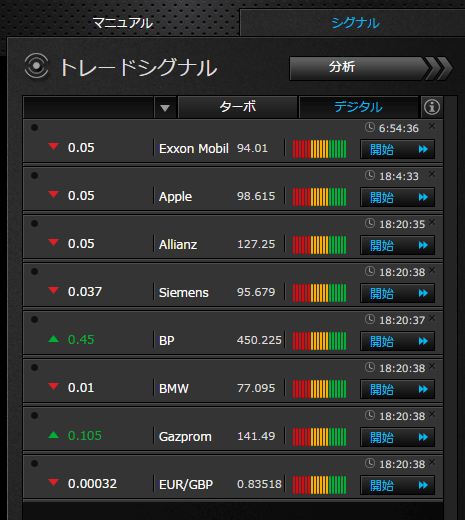Start the Exxon Mobil signal trade
This screenshot has height=520, width=465.
point(397,149)
